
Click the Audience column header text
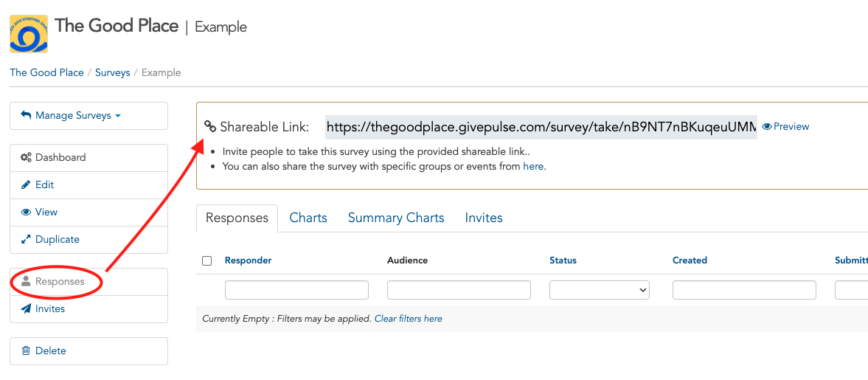[x=407, y=260]
